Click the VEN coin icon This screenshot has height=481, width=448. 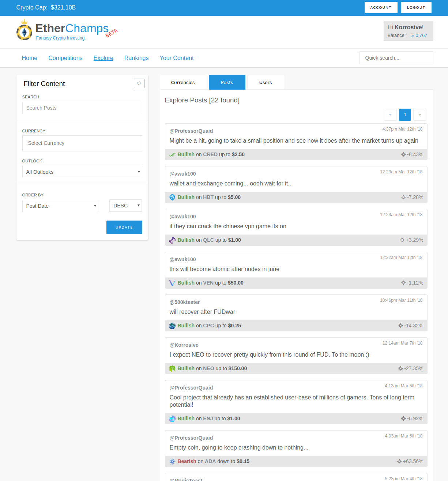[x=172, y=283]
